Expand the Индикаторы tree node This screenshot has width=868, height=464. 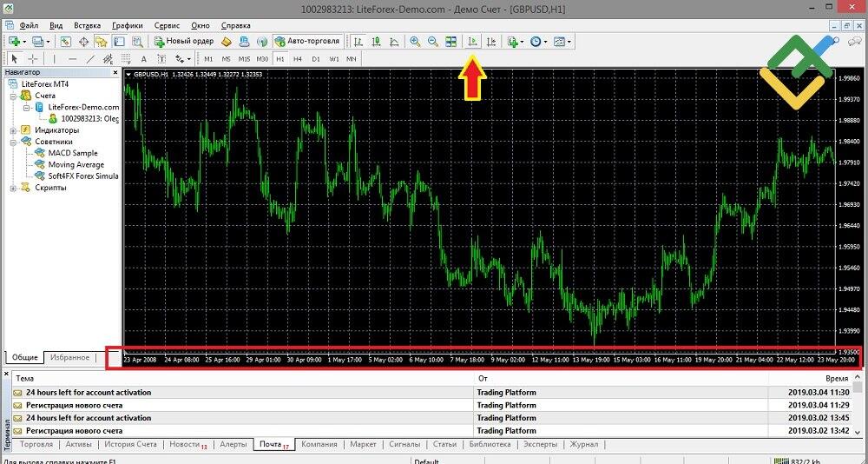(13, 130)
